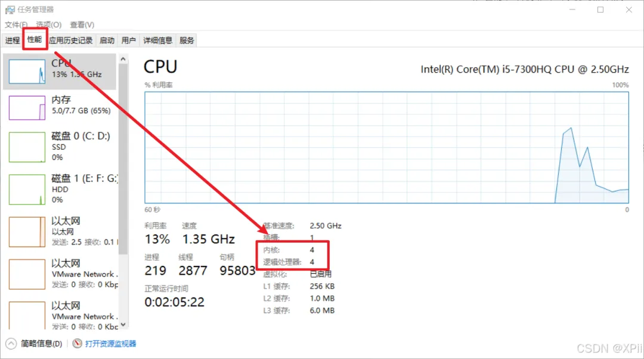Viewport: 644px width, 359px height.
Task: Select Disk 0 (C: D:) SSD graph thumbnail
Action: (27, 147)
